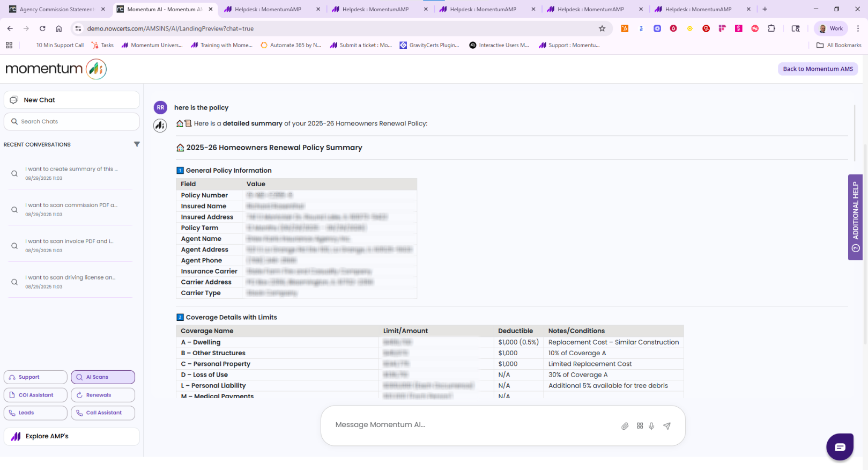
Task: Click '2025-26 Homeowners Renewal Policy Summary' heading
Action: pyautogui.click(x=274, y=148)
